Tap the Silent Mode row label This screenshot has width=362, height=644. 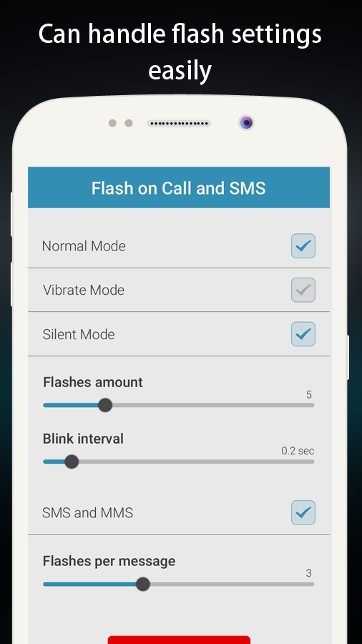(x=79, y=334)
